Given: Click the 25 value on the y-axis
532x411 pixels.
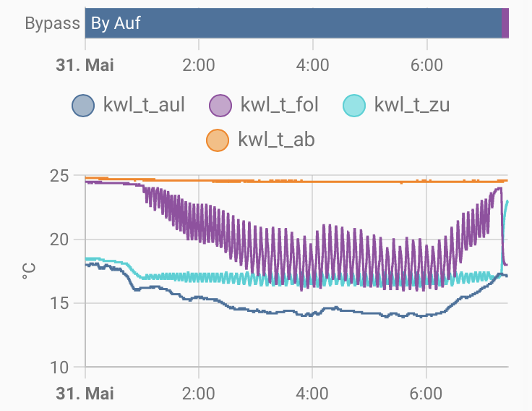Looking at the screenshot, I should point(59,176).
